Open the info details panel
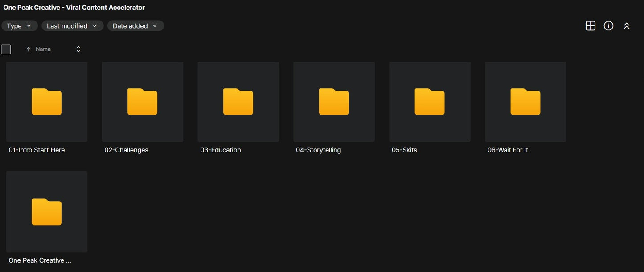 [x=608, y=26]
